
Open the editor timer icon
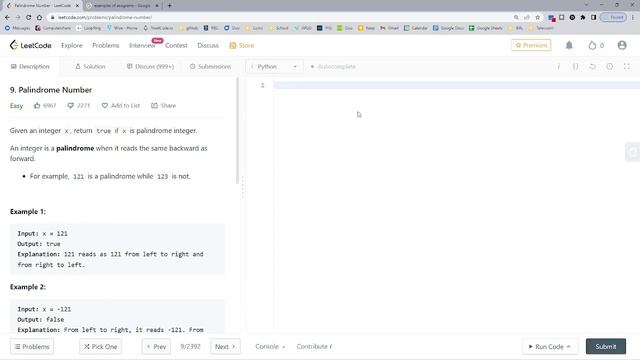coord(609,67)
